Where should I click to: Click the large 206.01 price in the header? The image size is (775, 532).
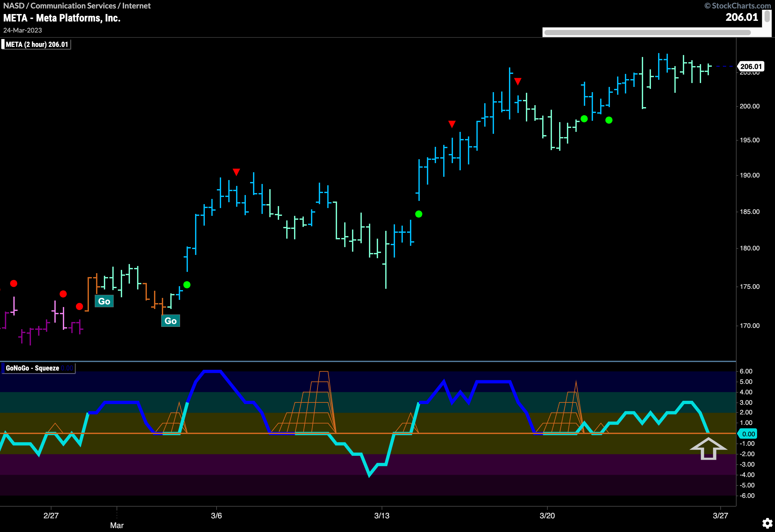tap(742, 17)
